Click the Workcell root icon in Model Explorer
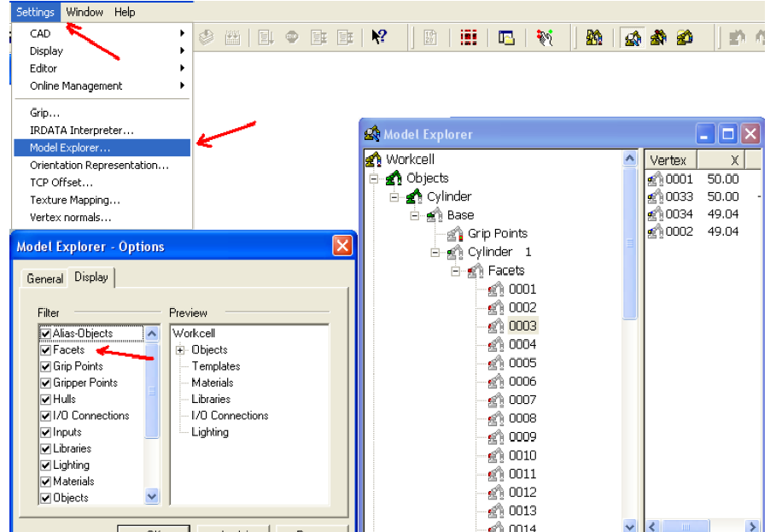Viewport: 776px width, 532px height. tap(373, 160)
